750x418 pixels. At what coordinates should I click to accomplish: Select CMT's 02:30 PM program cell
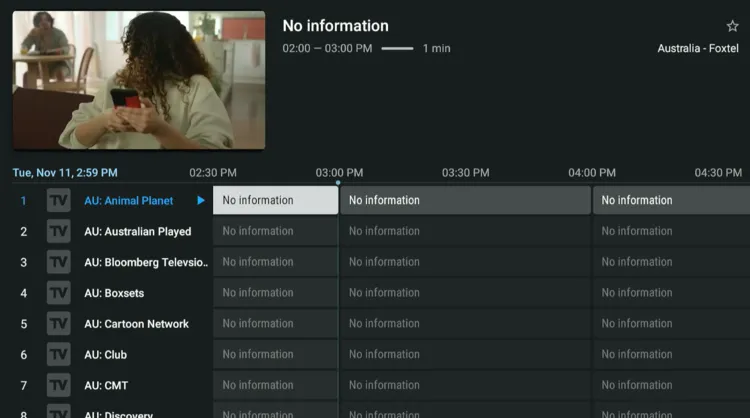[276, 385]
